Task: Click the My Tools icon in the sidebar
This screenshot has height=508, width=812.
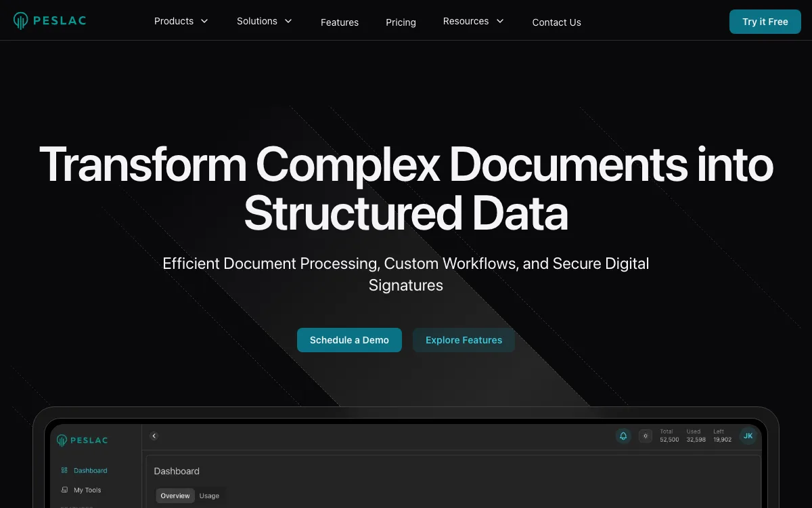Action: 64,490
